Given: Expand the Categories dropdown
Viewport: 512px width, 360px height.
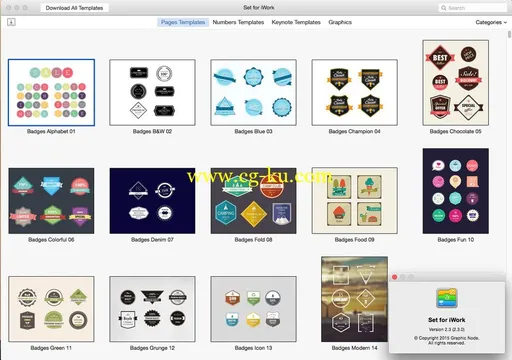Looking at the screenshot, I should pyautogui.click(x=491, y=22).
